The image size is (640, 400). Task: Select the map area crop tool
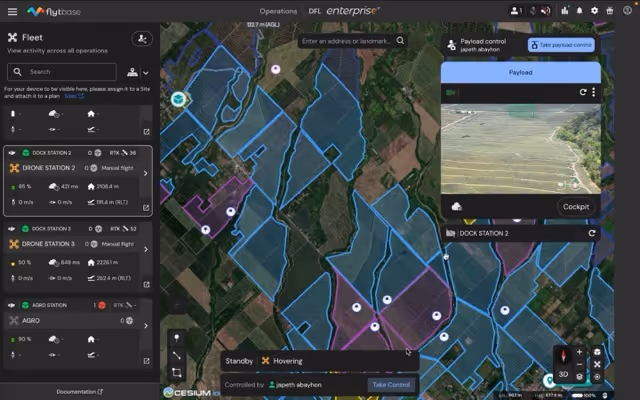[x=177, y=372]
